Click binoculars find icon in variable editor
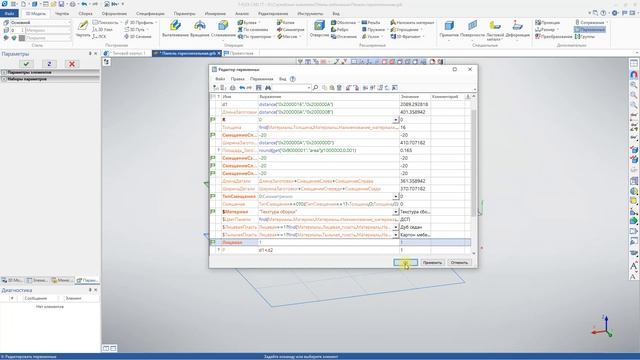The width and height of the screenshot is (640, 360). pos(268,88)
